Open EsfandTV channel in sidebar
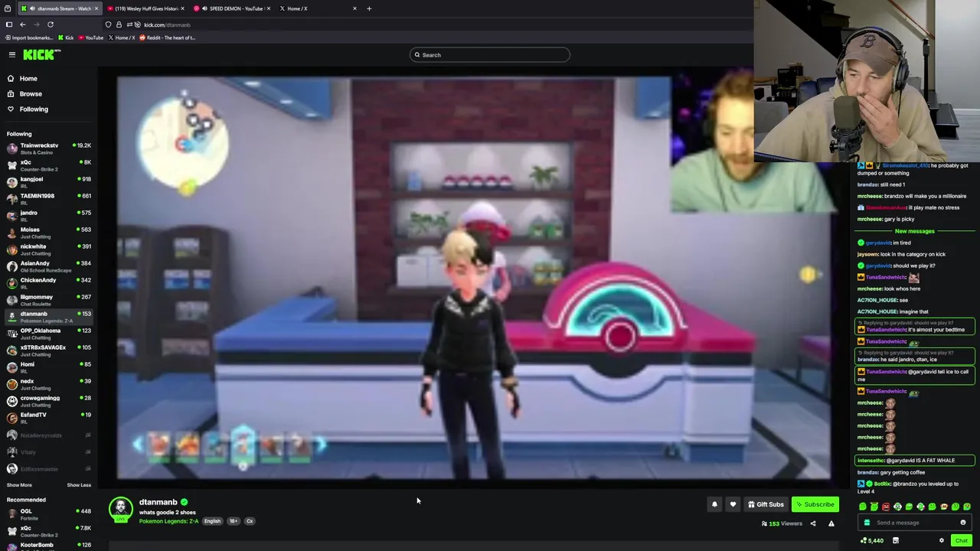 point(49,418)
